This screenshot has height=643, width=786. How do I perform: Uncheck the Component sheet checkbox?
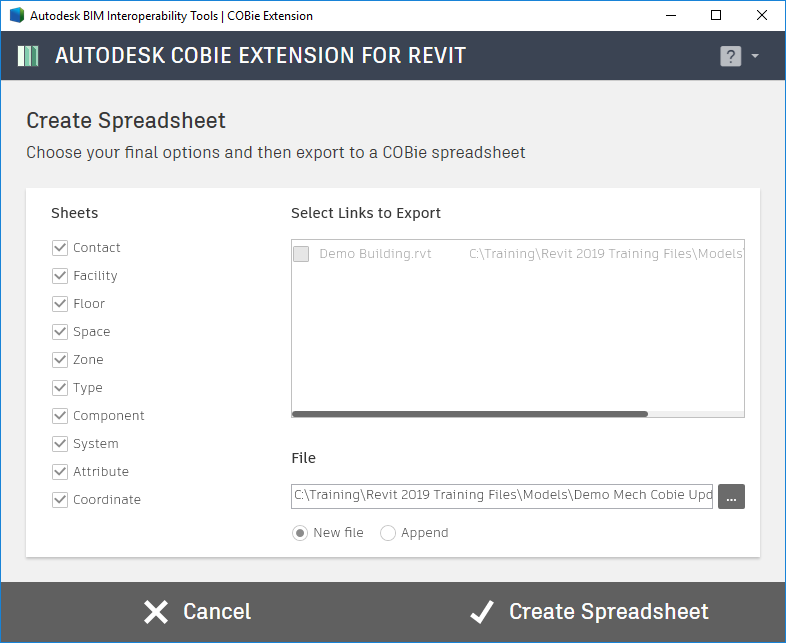[x=60, y=415]
